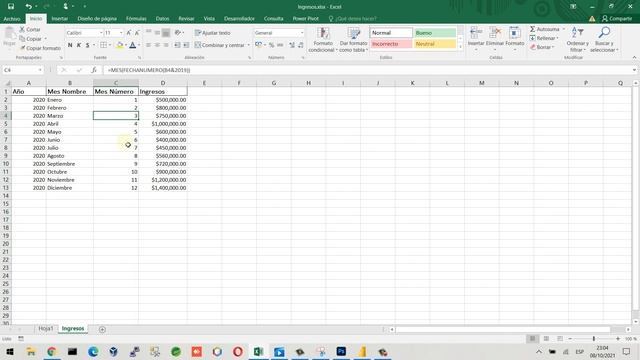The width and height of the screenshot is (640, 360).
Task: Apply fill color to cell
Action: coord(120,45)
